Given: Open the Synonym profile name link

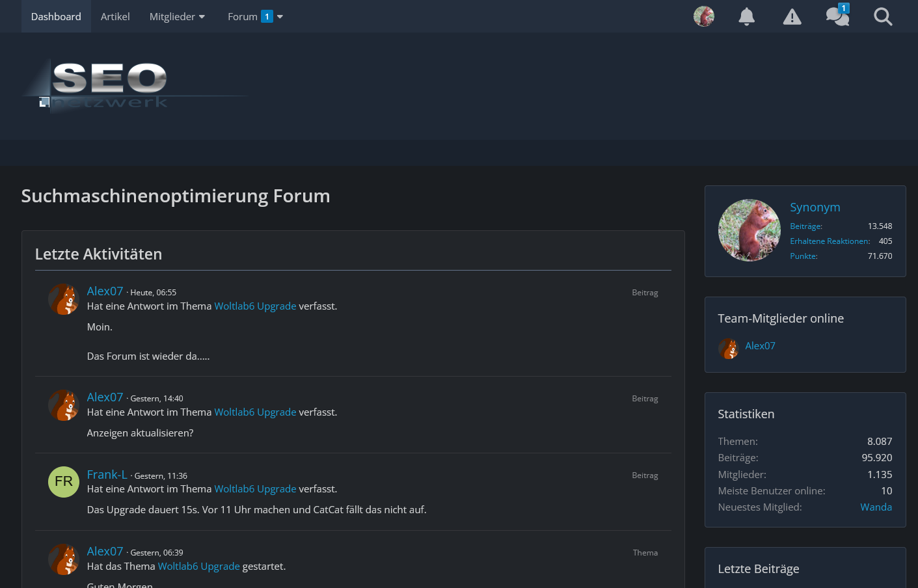Looking at the screenshot, I should (815, 207).
